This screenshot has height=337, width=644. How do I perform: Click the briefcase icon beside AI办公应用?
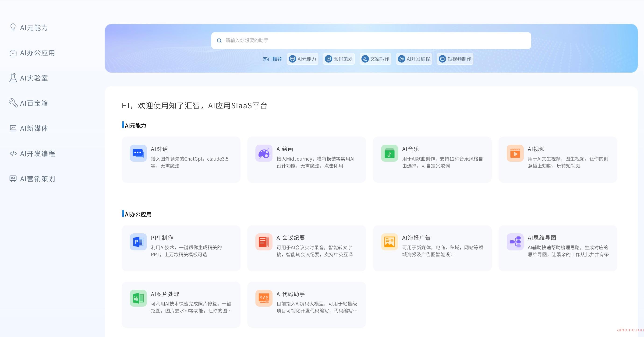(x=13, y=53)
